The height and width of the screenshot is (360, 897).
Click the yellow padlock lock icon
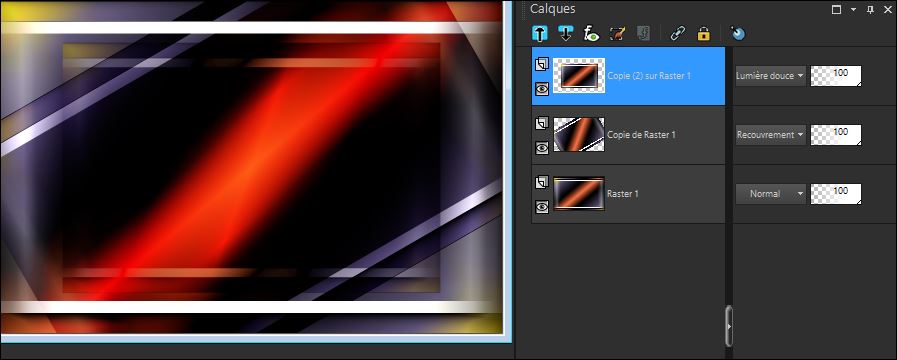(x=704, y=34)
